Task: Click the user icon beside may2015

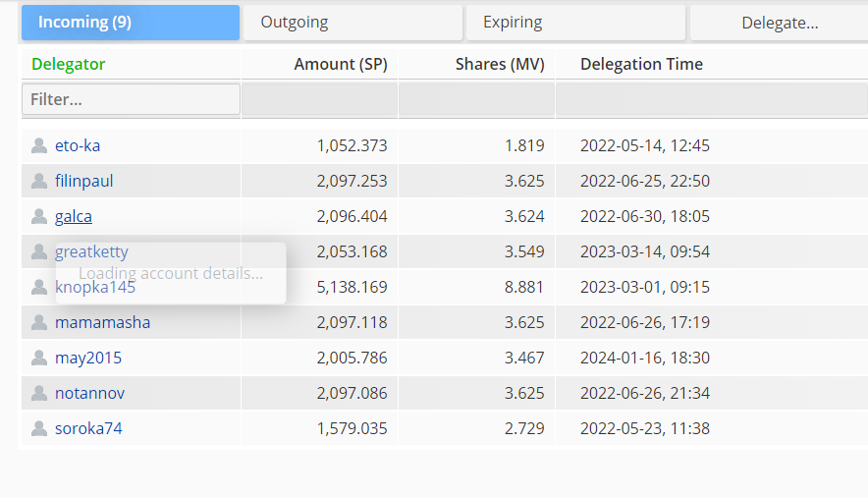Action: (x=39, y=358)
